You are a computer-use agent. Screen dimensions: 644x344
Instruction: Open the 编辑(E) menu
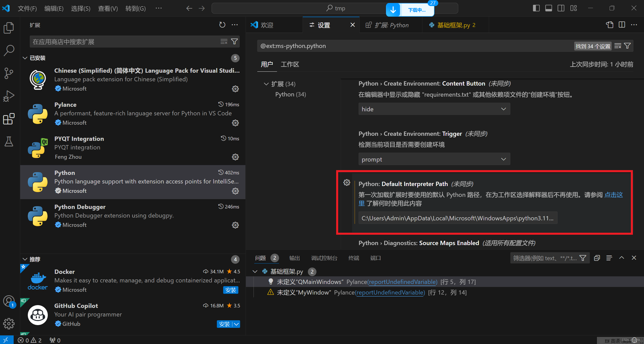(54, 9)
